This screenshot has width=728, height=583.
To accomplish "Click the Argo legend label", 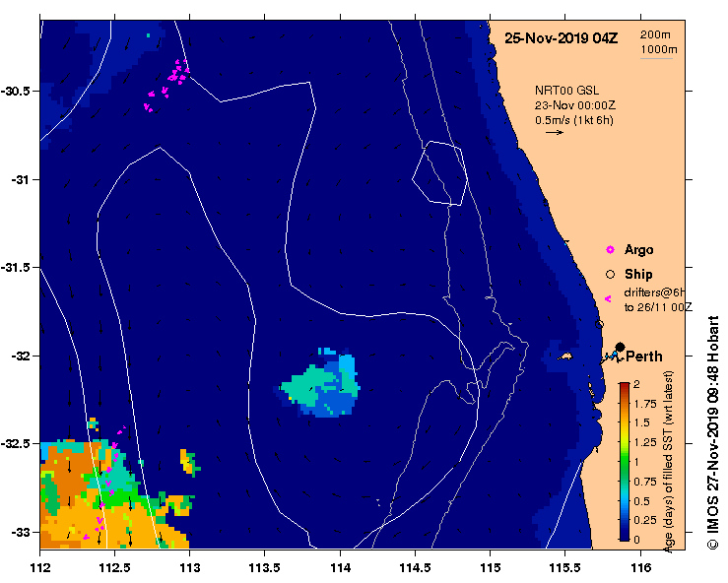I will pyautogui.click(x=639, y=250).
